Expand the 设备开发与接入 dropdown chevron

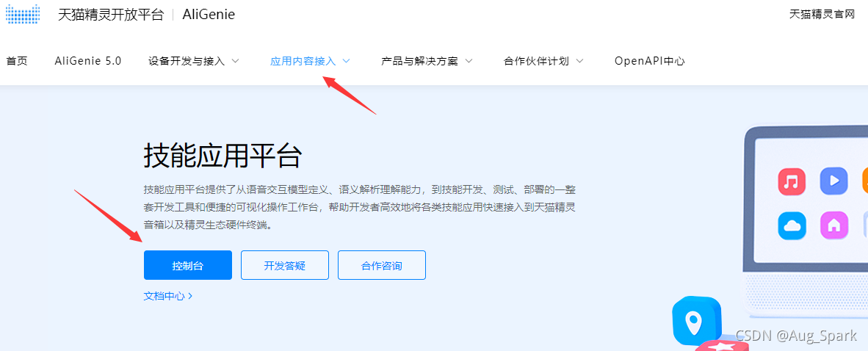[x=235, y=62]
